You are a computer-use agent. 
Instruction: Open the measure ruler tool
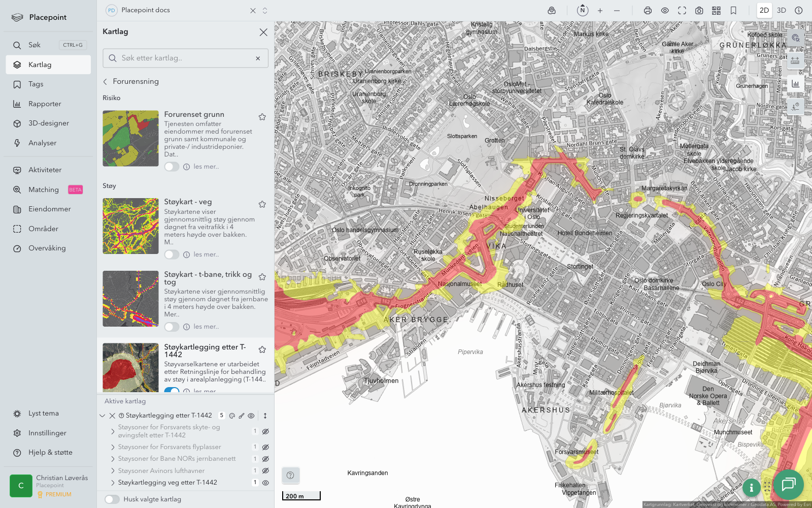[x=795, y=60]
